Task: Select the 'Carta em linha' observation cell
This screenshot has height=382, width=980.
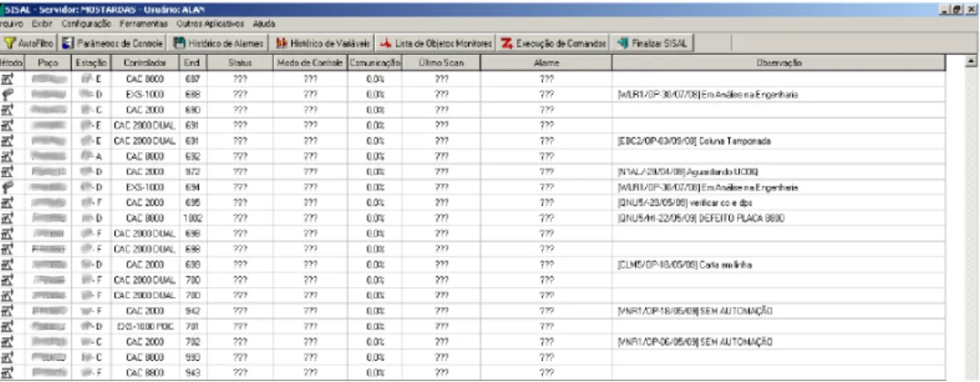Action: (779, 265)
